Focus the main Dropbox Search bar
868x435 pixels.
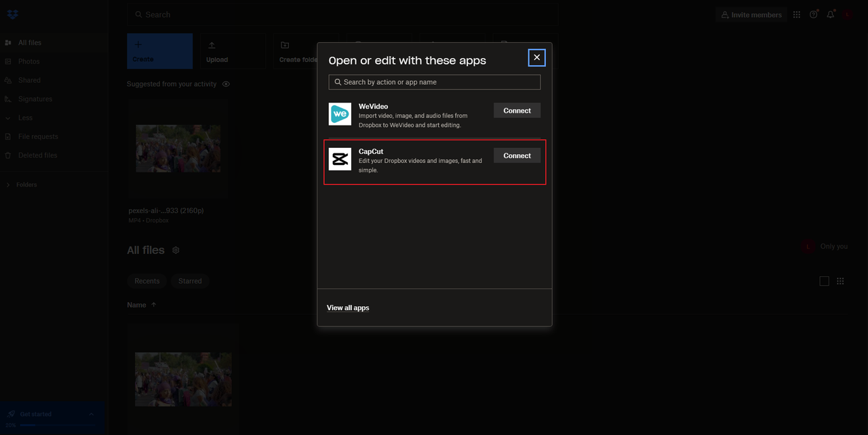point(342,15)
